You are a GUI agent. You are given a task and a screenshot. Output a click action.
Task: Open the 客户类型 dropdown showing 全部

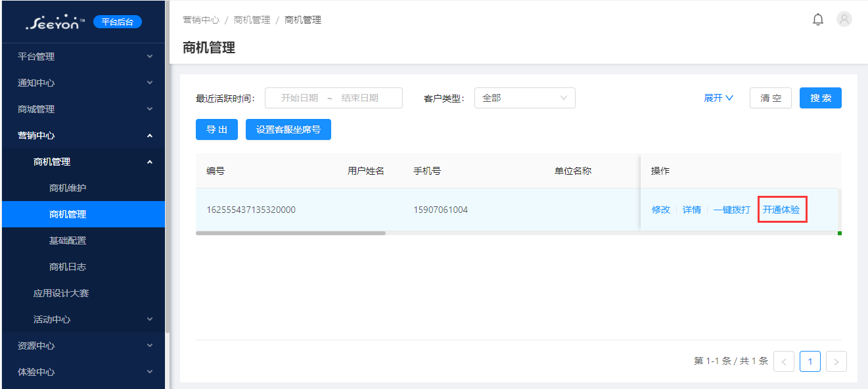click(525, 98)
